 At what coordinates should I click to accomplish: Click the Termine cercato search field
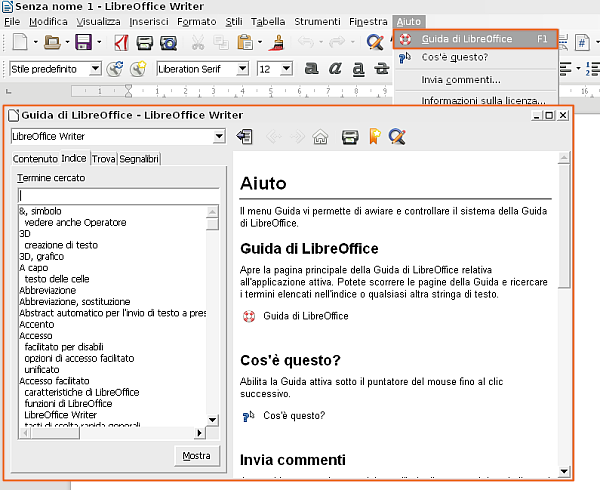tap(119, 195)
